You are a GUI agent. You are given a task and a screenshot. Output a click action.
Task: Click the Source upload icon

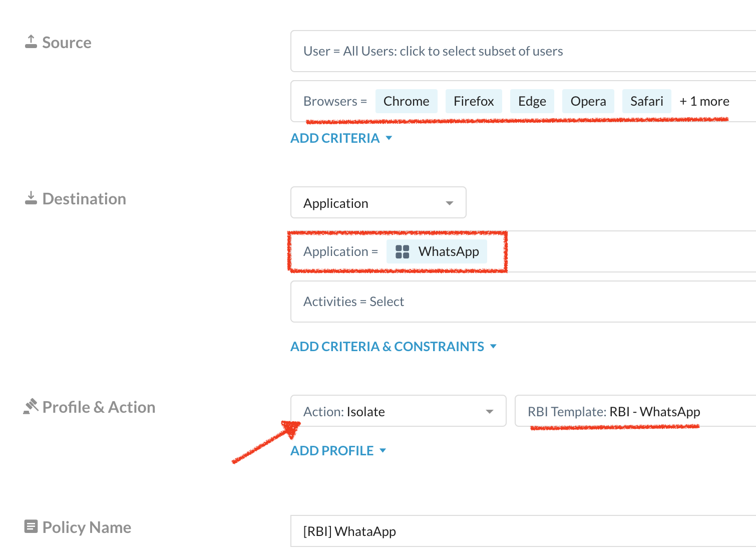[31, 42]
